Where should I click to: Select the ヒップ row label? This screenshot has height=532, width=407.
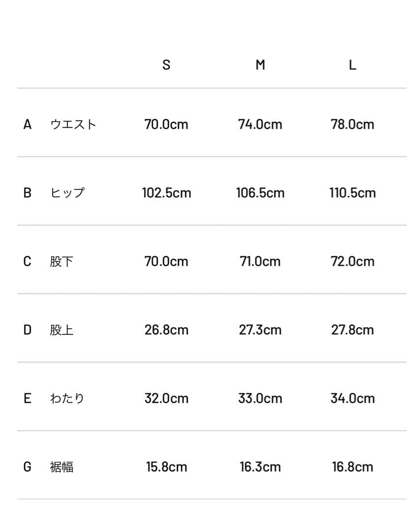(x=67, y=193)
